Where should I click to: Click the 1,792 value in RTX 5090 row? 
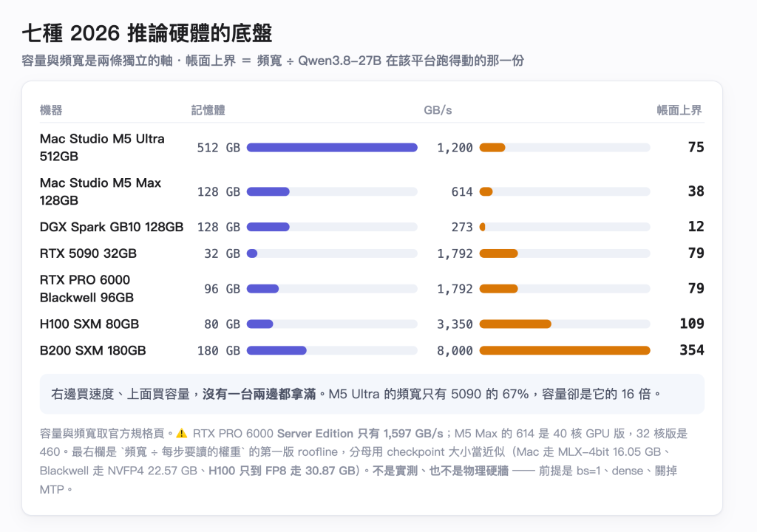click(455, 253)
